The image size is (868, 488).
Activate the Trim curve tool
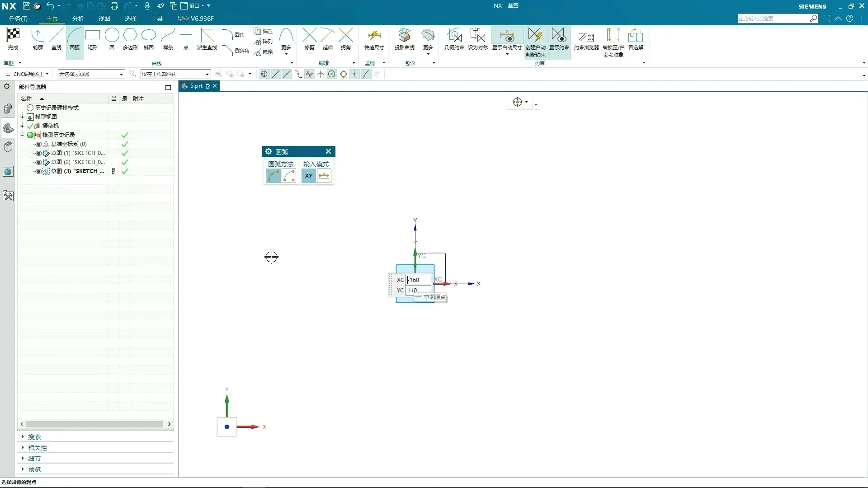[309, 35]
